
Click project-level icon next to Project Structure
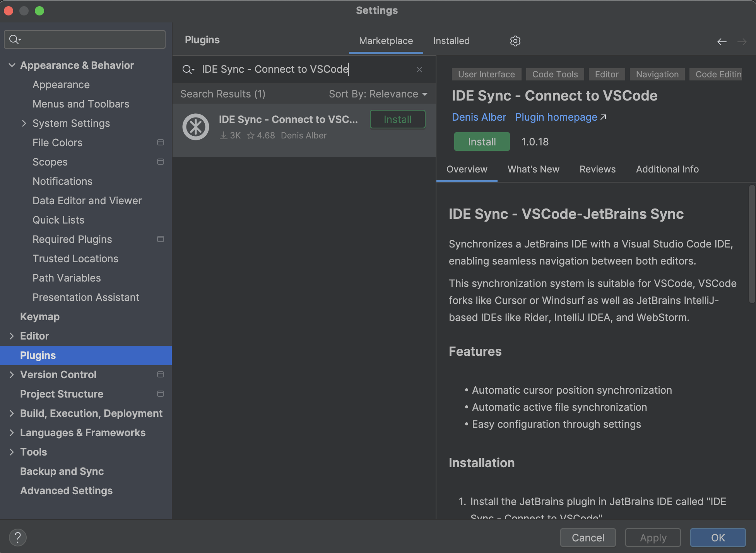point(161,394)
